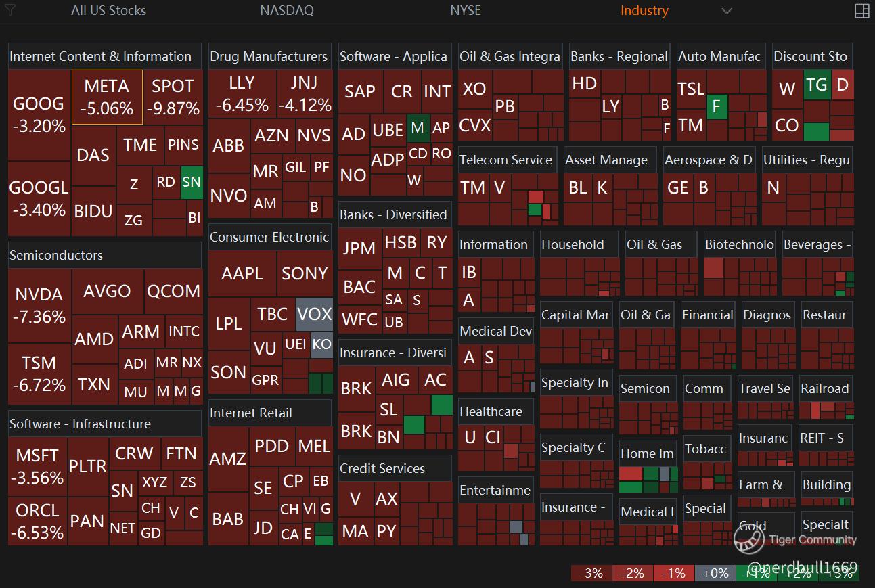Select the AVGO stock tile
The width and height of the screenshot is (875, 588).
[108, 291]
